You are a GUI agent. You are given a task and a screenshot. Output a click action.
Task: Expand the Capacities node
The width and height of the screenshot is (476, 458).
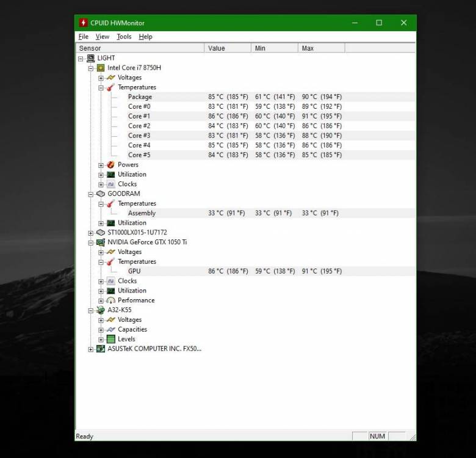tap(101, 330)
